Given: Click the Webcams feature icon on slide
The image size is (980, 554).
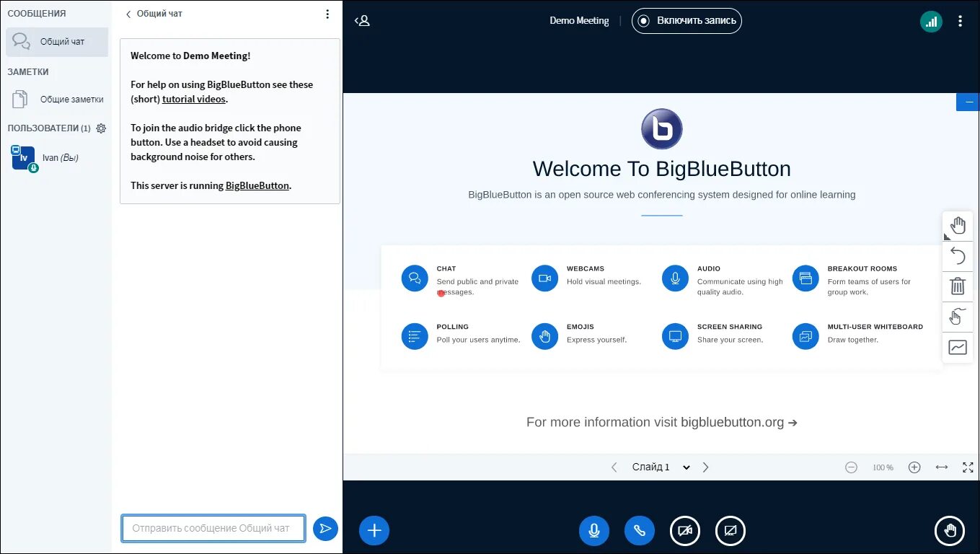Looking at the screenshot, I should click(545, 278).
